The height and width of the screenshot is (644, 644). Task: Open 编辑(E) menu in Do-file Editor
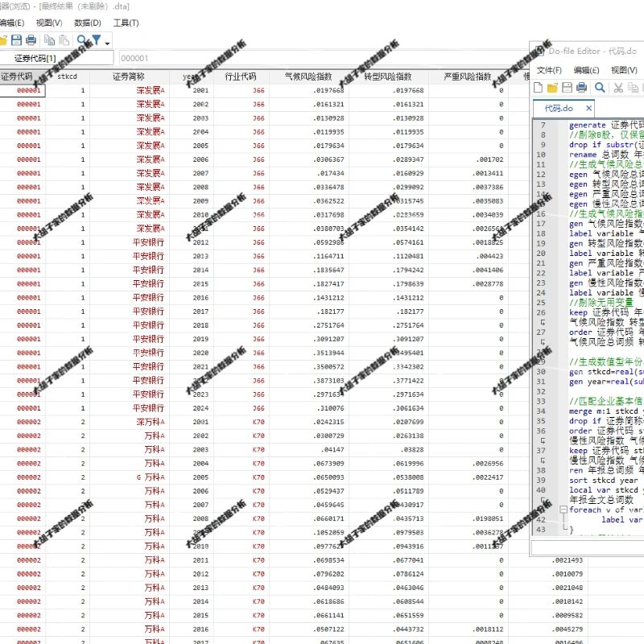pyautogui.click(x=586, y=70)
